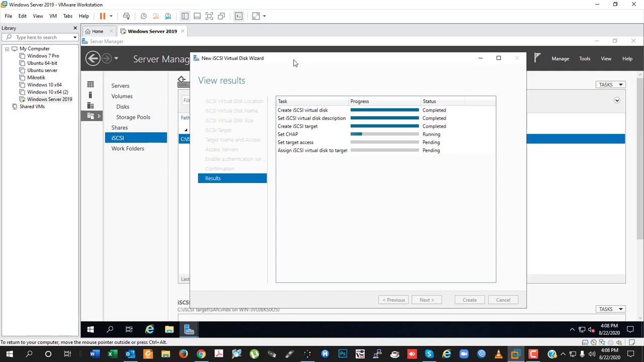This screenshot has height=362, width=644.
Task: Open the VMware Edit menu
Action: [23, 16]
